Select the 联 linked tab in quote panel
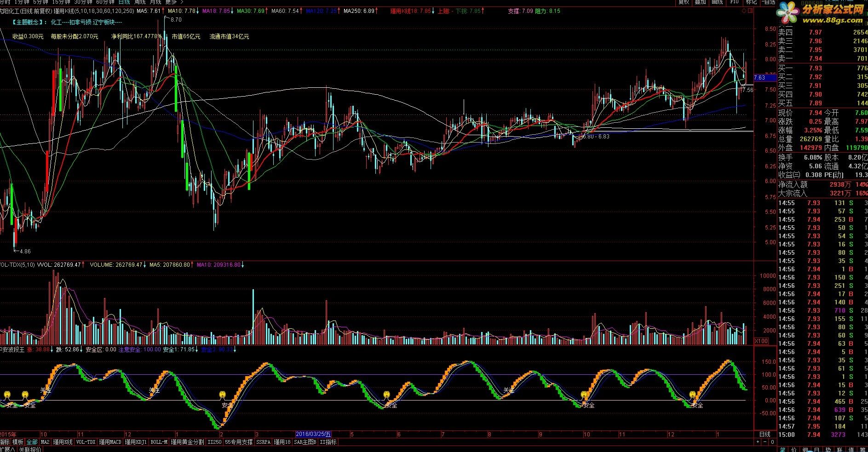This screenshot has height=452, width=868. (x=839, y=449)
